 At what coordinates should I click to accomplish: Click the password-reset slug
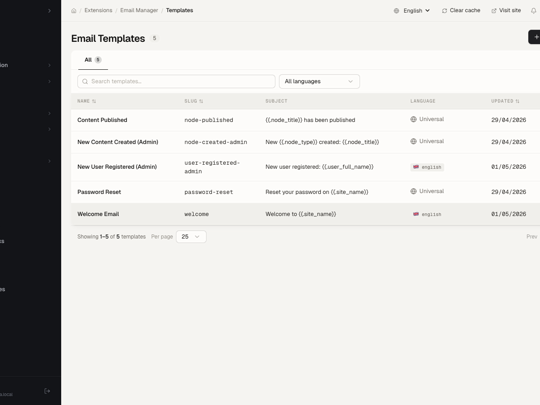(x=209, y=192)
